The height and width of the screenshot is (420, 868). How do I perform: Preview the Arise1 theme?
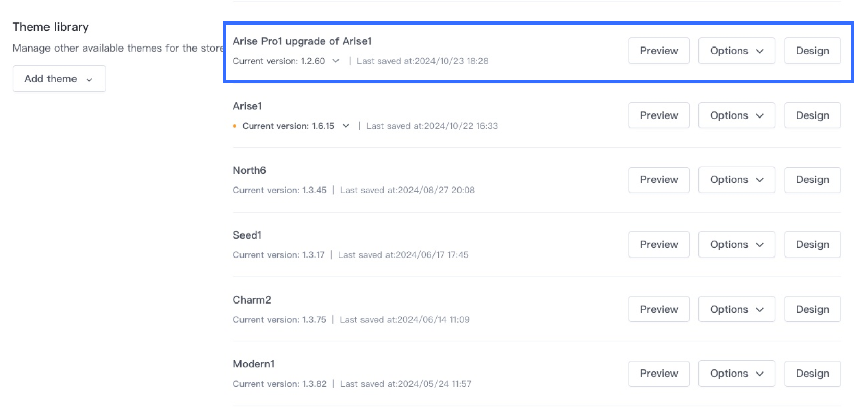click(x=659, y=115)
